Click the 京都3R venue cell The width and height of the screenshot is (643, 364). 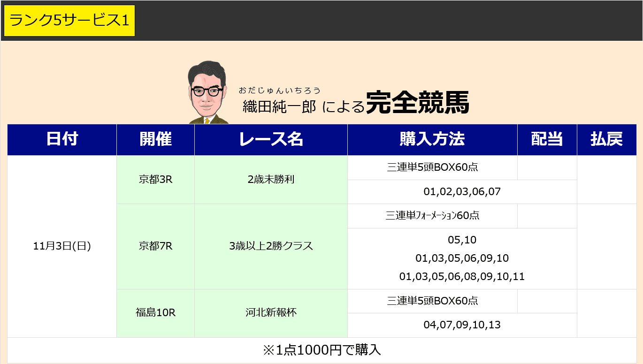(155, 180)
